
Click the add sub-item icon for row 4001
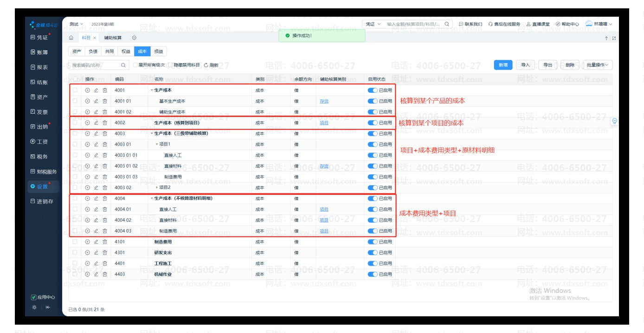[88, 90]
